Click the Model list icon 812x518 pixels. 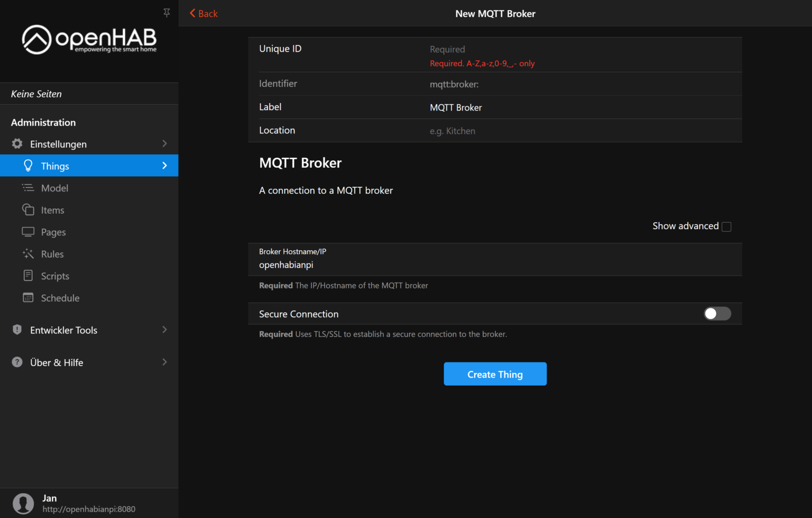click(x=28, y=187)
